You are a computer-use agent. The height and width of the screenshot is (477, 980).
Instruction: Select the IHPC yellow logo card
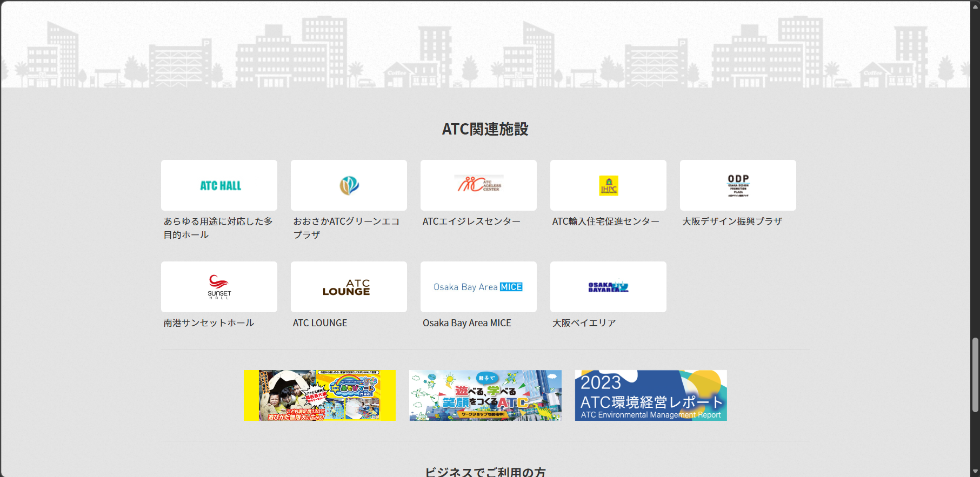608,185
